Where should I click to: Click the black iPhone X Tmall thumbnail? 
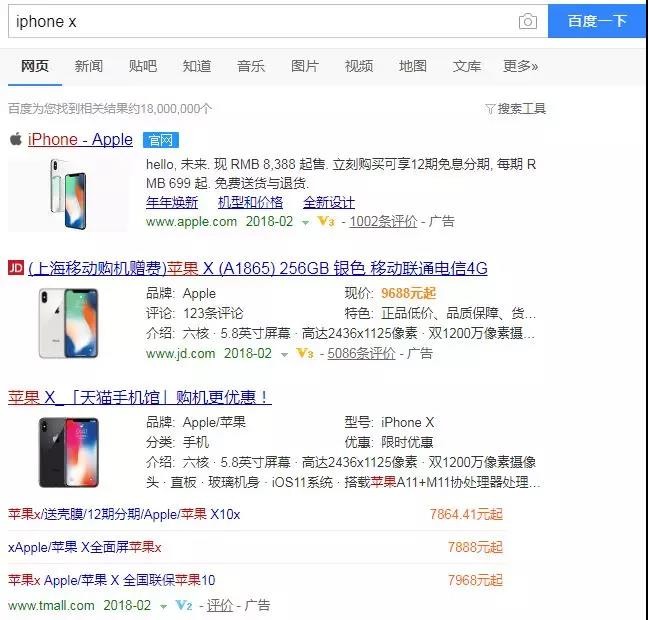(x=69, y=452)
